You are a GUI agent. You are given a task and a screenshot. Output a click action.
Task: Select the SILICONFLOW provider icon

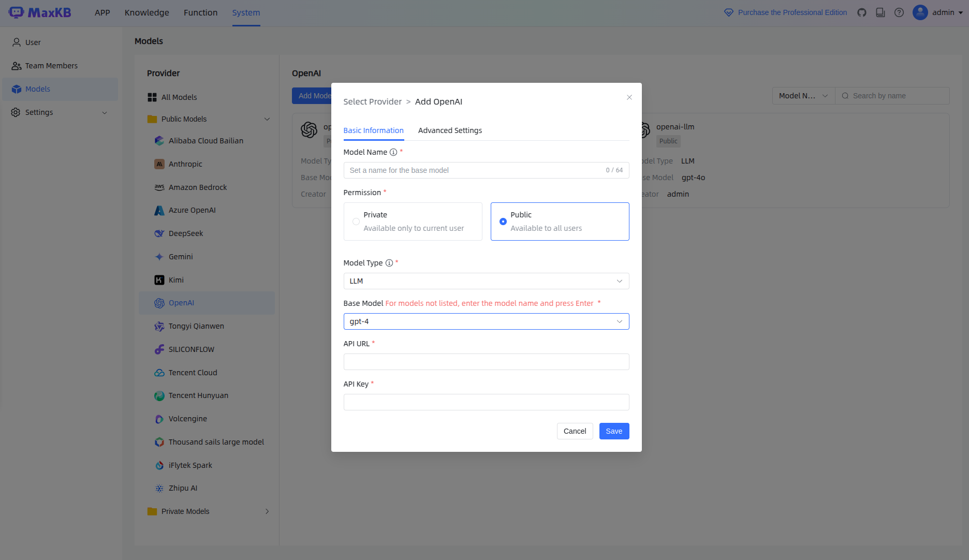(159, 349)
